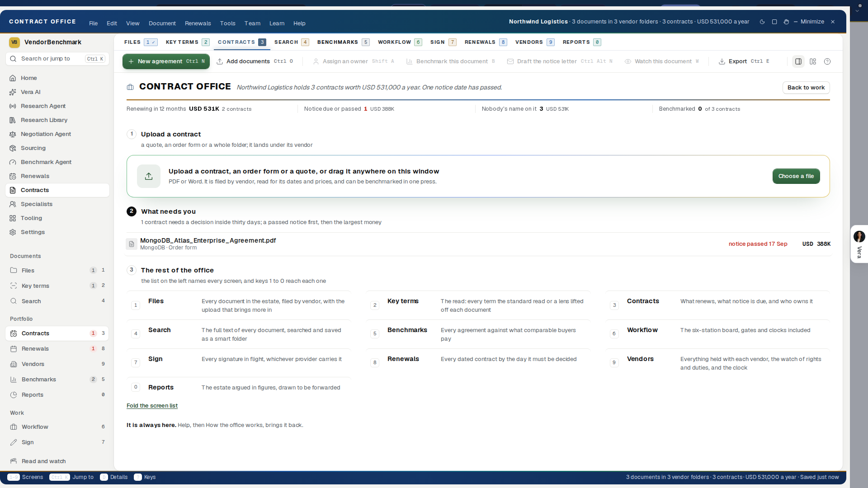Open the Tools menu

(x=228, y=23)
